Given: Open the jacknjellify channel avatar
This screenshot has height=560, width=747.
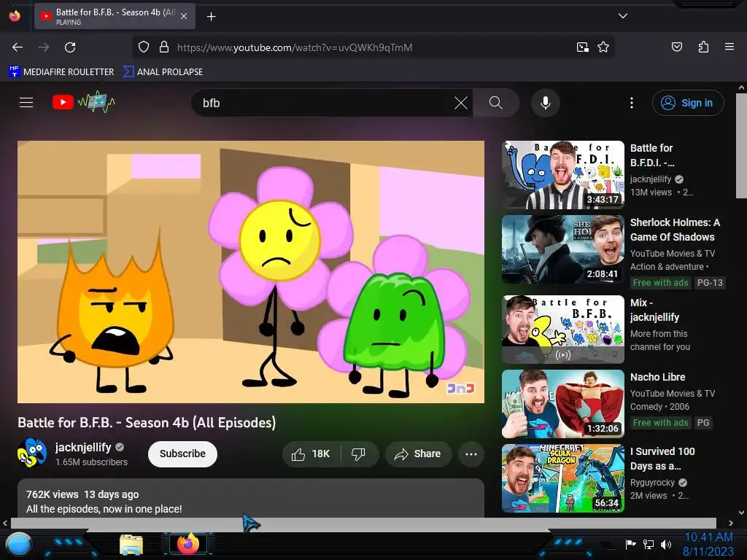Looking at the screenshot, I should [x=32, y=453].
